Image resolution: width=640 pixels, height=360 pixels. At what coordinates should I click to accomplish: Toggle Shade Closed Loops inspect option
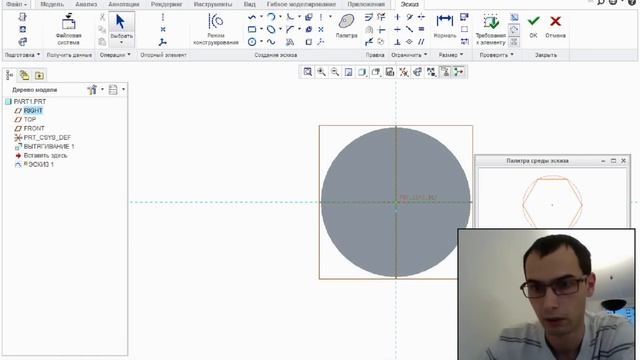514,17
